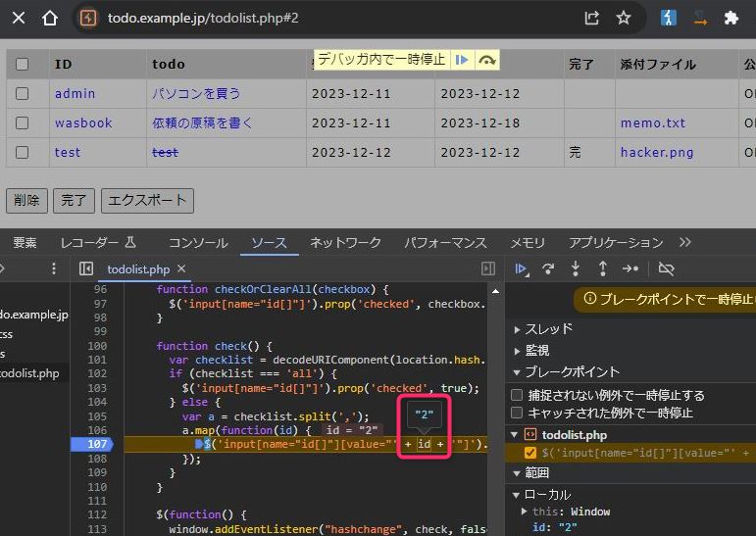The width and height of the screenshot is (756, 536).
Task: Toggle the debugger sidebar icon
Action: pyautogui.click(x=488, y=268)
